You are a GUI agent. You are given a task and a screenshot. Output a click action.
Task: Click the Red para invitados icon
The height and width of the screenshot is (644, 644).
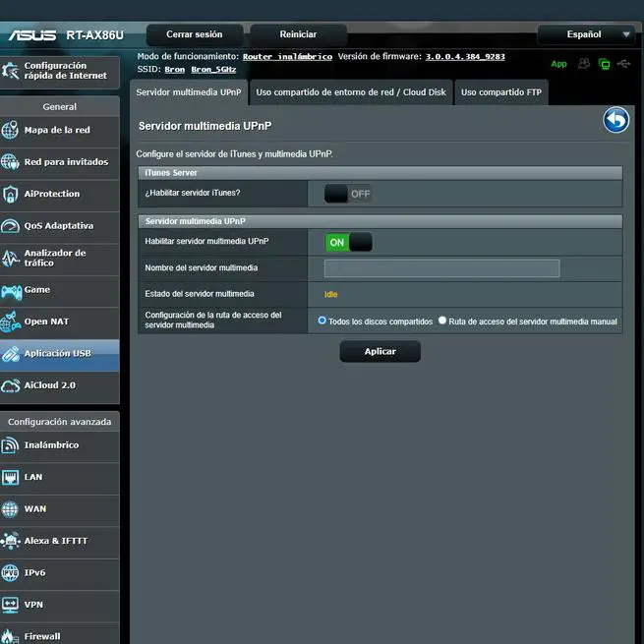[10, 162]
